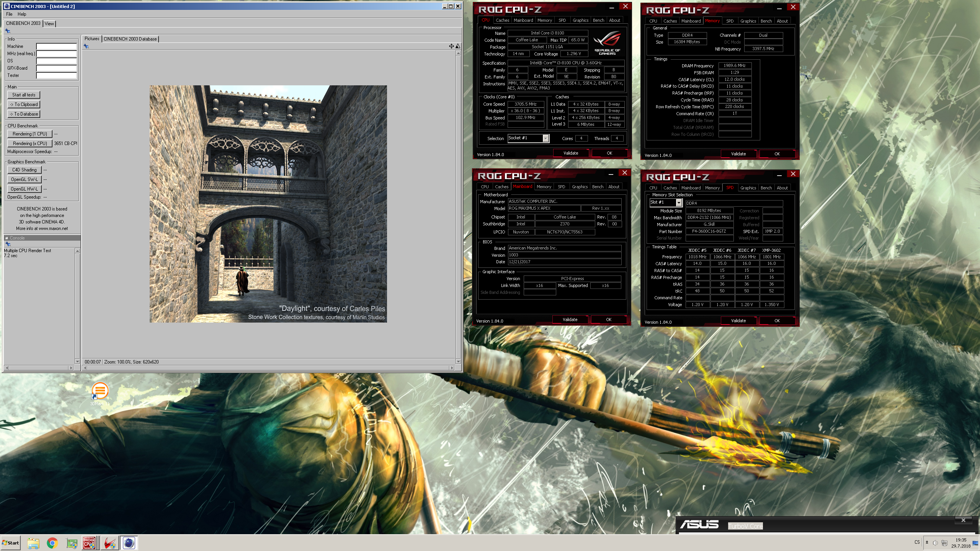Click the network tray icon
This screenshot has height=551, width=980.
pyautogui.click(x=944, y=543)
